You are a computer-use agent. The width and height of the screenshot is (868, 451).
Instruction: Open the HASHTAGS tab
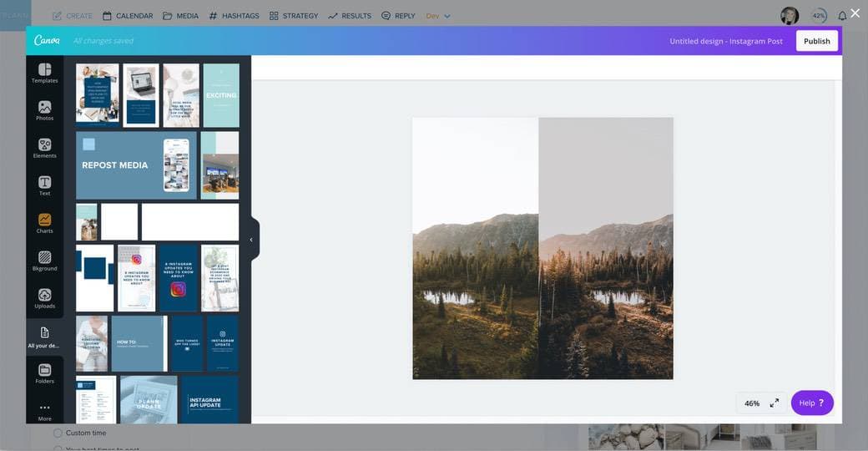pyautogui.click(x=234, y=16)
